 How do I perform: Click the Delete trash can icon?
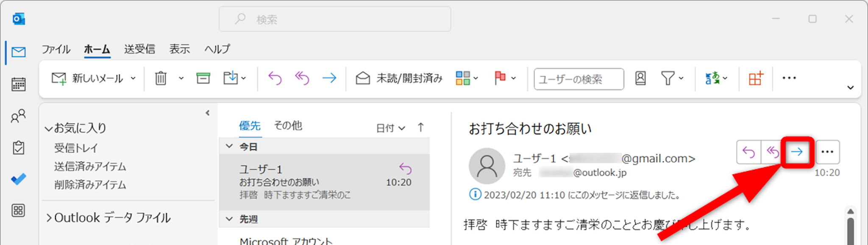pos(161,78)
